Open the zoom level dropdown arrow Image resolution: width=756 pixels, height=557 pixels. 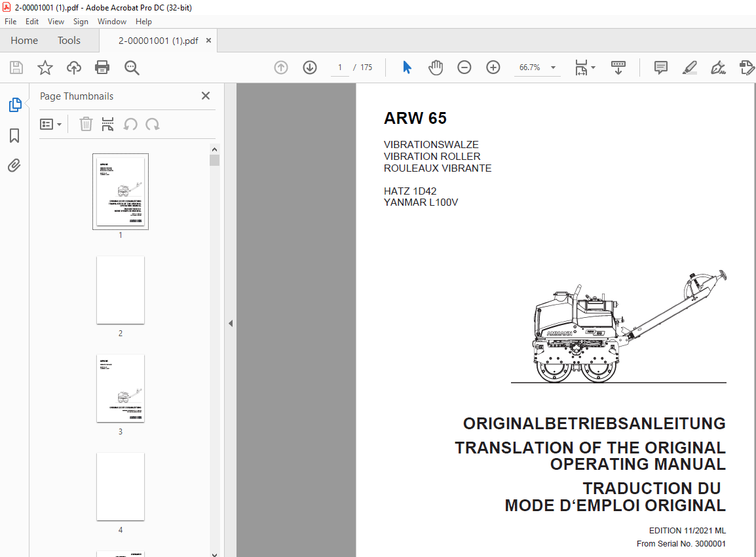tap(554, 67)
